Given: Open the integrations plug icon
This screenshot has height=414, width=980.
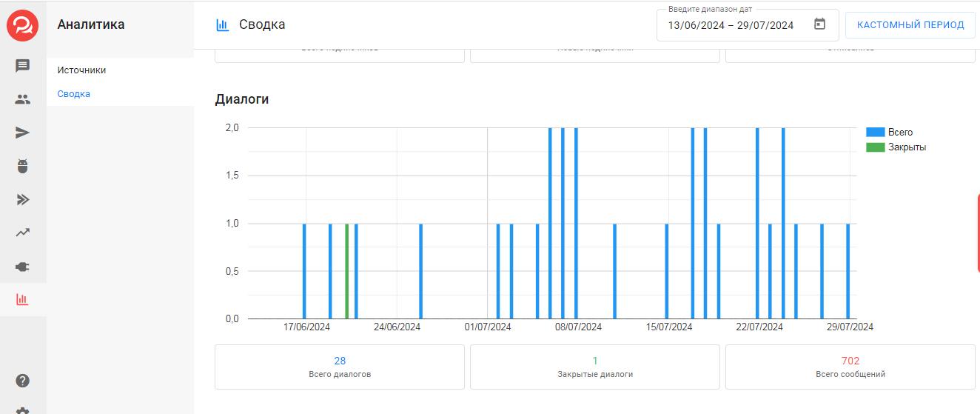Looking at the screenshot, I should coord(22,267).
